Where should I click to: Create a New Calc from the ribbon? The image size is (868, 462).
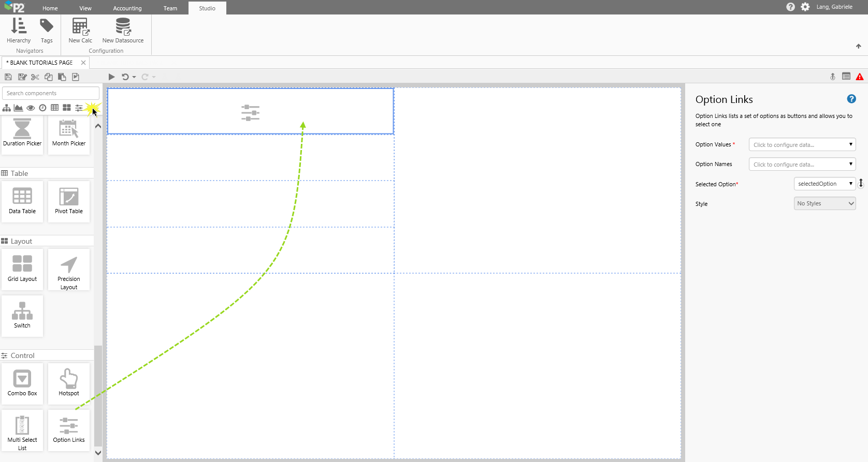80,30
